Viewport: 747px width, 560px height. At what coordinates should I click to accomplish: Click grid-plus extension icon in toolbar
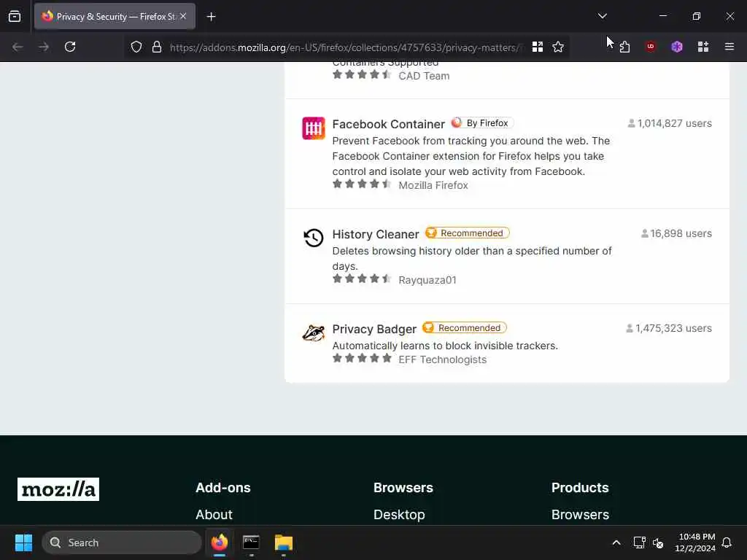click(x=703, y=47)
